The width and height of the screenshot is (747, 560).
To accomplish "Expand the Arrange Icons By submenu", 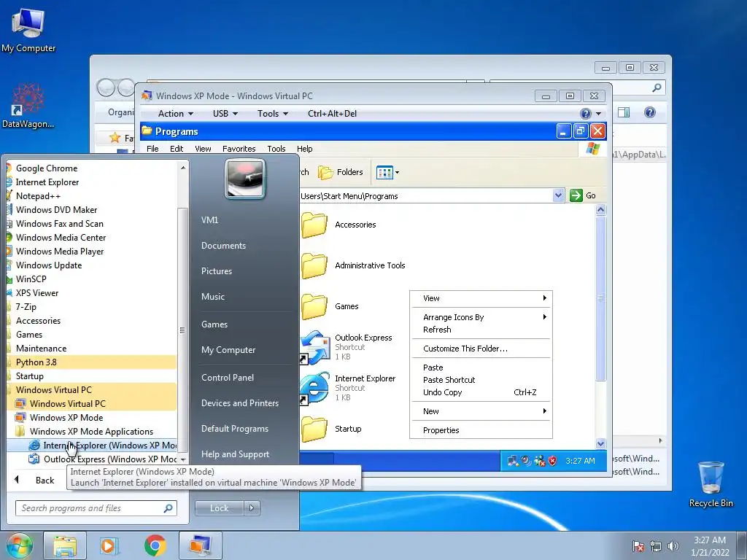I will (x=481, y=317).
